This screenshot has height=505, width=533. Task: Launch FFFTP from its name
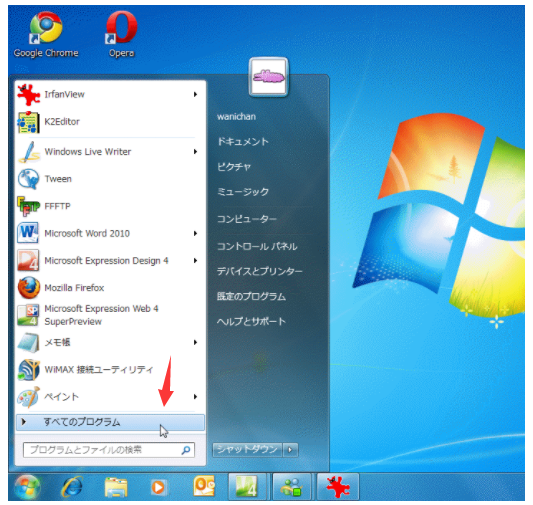(x=57, y=206)
